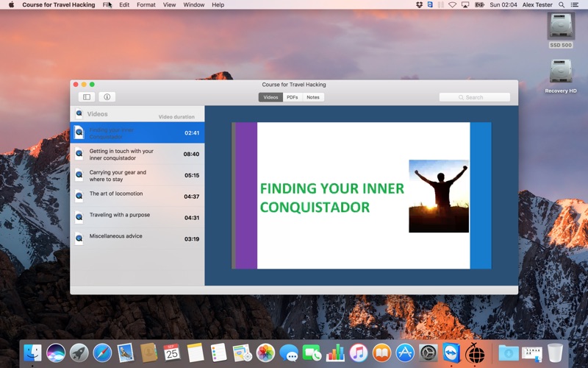Open Safari from the Dock

pos(102,353)
